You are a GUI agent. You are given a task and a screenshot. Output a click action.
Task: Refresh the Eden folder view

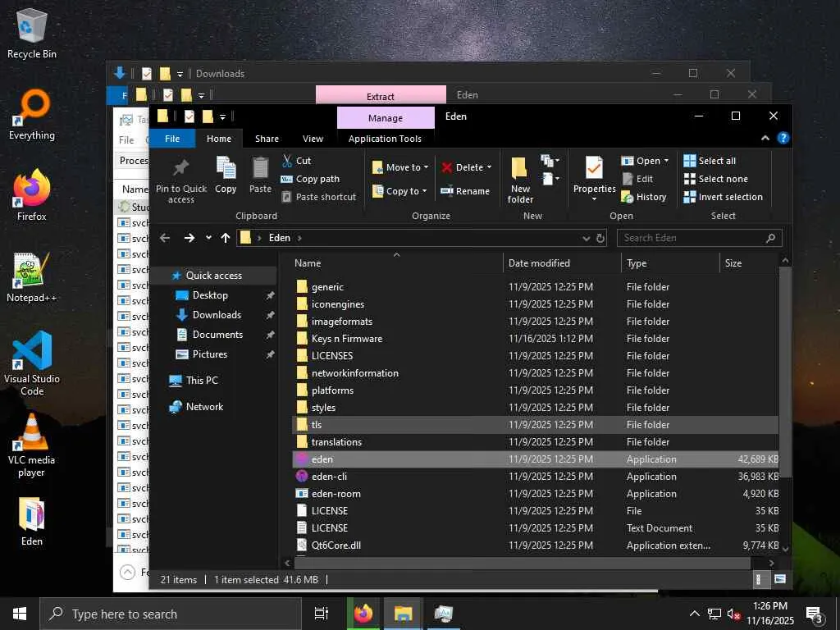point(600,238)
